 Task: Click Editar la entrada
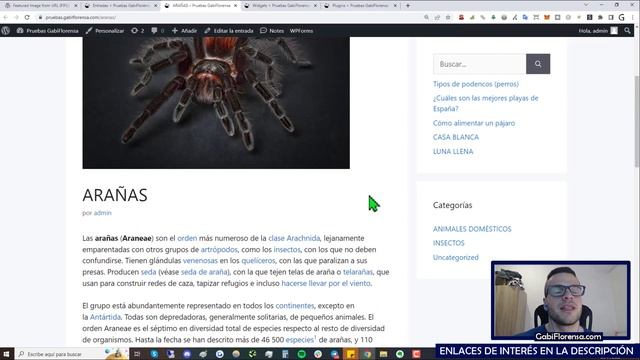point(229,31)
